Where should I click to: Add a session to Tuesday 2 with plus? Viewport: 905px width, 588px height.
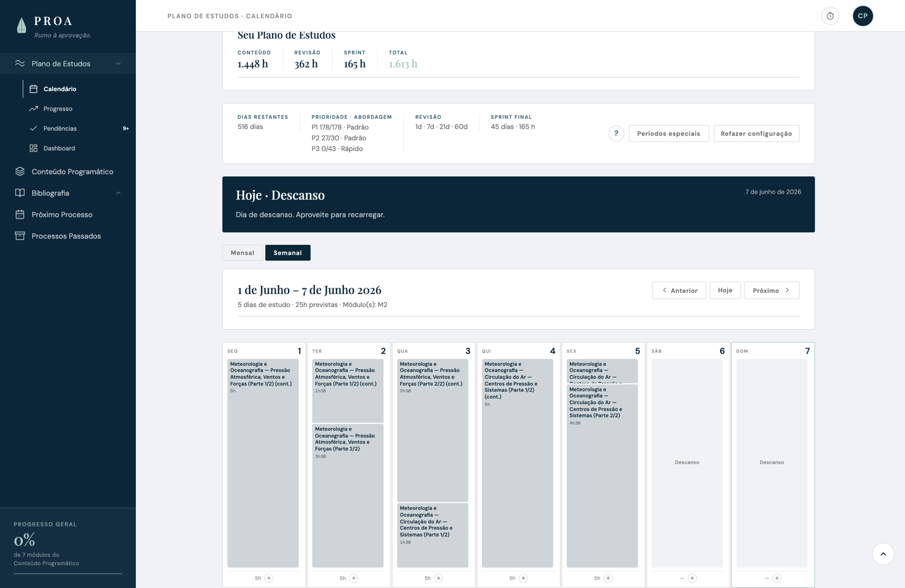pos(354,578)
